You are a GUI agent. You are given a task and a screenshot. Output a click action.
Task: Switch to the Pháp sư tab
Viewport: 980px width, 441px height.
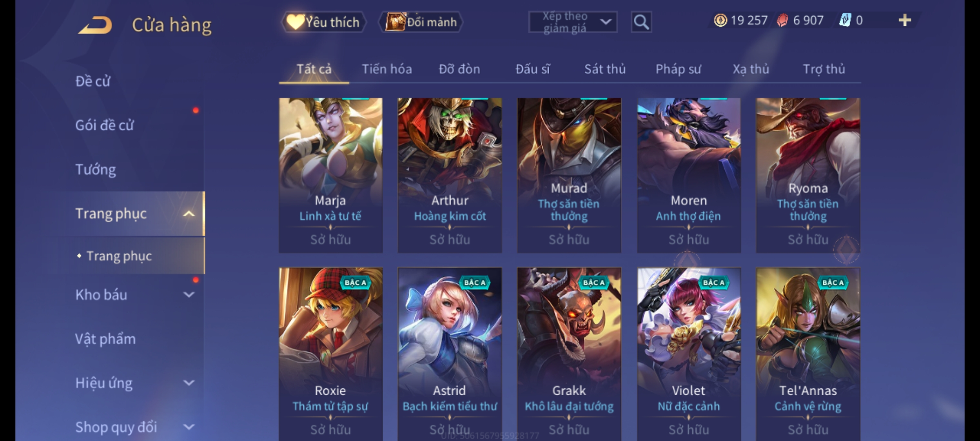tap(678, 69)
